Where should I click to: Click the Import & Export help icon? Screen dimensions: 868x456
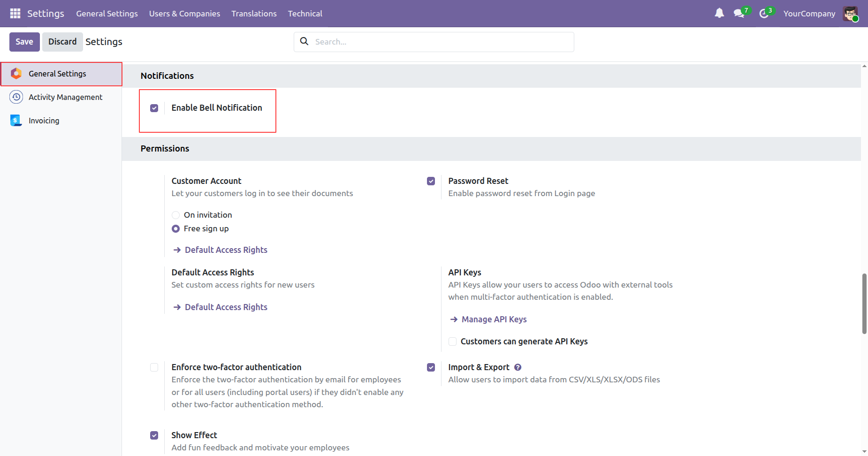[518, 367]
